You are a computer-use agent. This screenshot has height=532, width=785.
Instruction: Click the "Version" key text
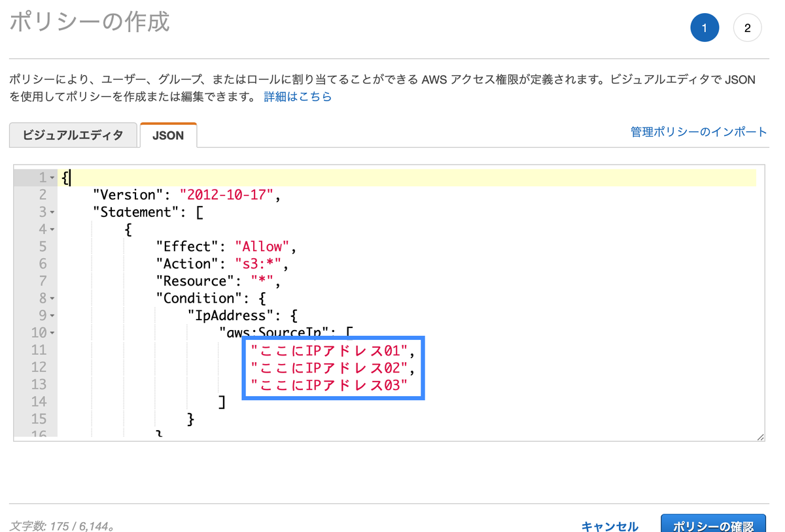click(x=128, y=195)
